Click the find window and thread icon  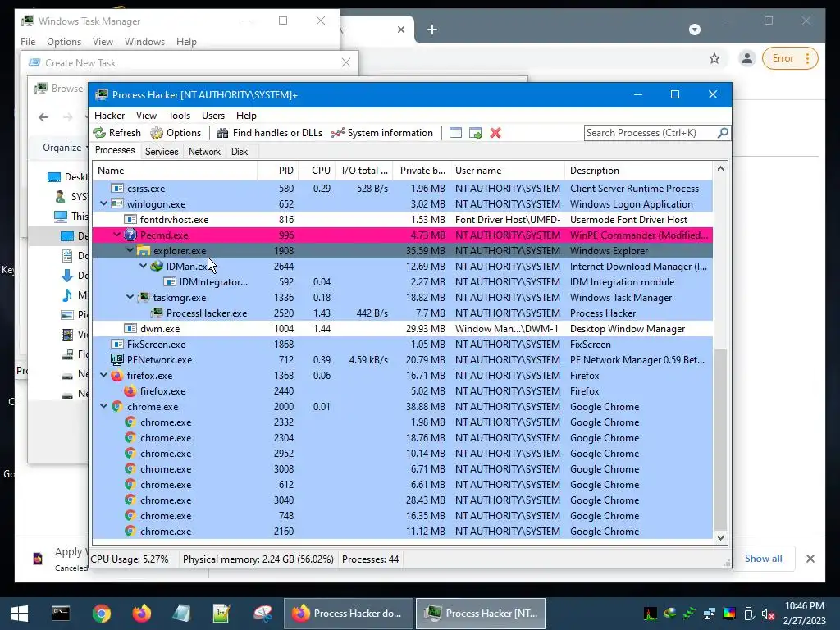(475, 133)
